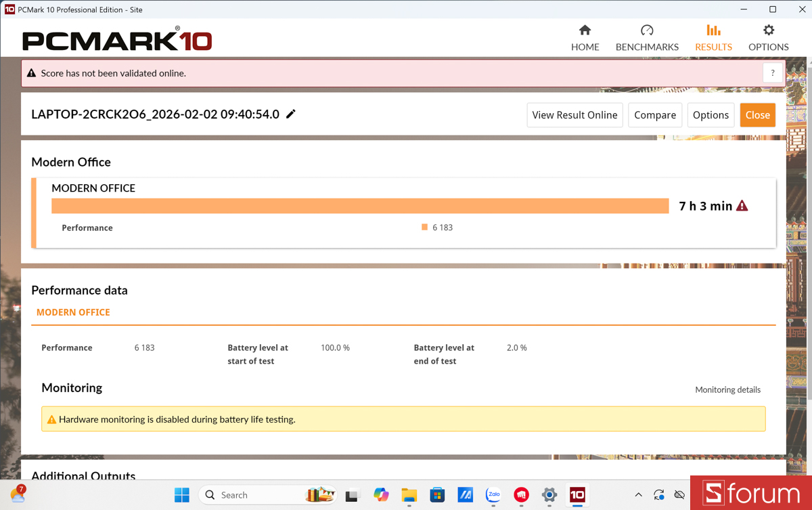Viewport: 812px width, 510px height.
Task: Click the red app icon in taskbar
Action: coord(521,495)
